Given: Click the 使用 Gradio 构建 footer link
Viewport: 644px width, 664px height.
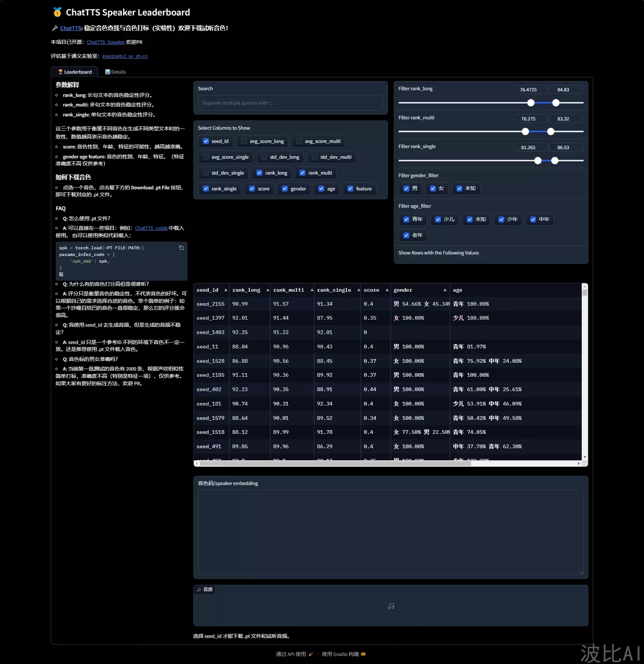Looking at the screenshot, I should coord(344,654).
